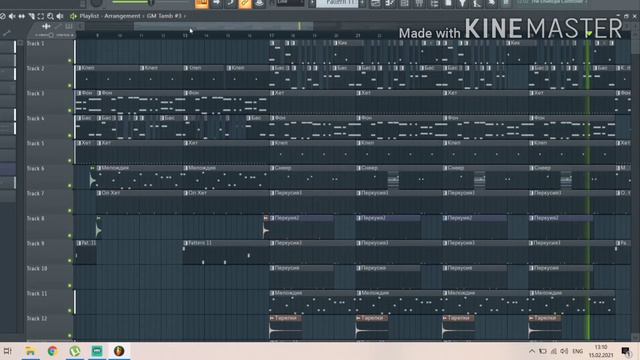Viewport: 640px width, 360px height.
Task: Open clip menu of first Снеер on Track 6
Action: coord(272,168)
